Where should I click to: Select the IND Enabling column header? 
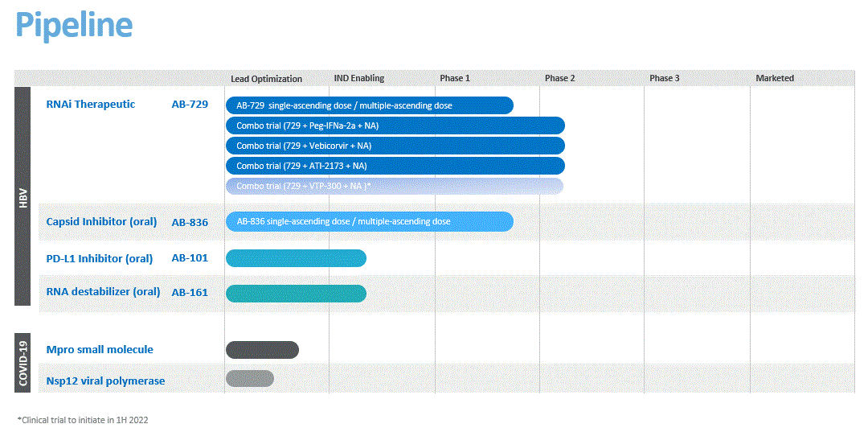tap(358, 78)
